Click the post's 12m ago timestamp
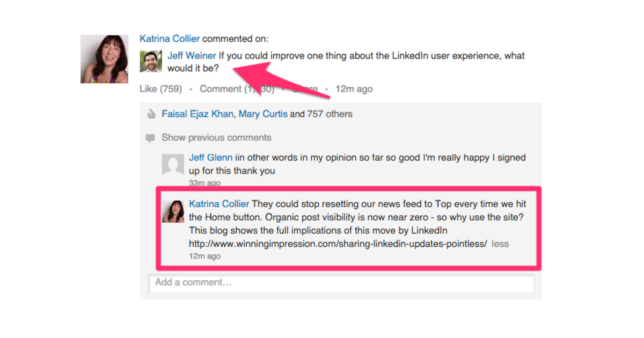The image size is (644, 338). click(x=354, y=89)
